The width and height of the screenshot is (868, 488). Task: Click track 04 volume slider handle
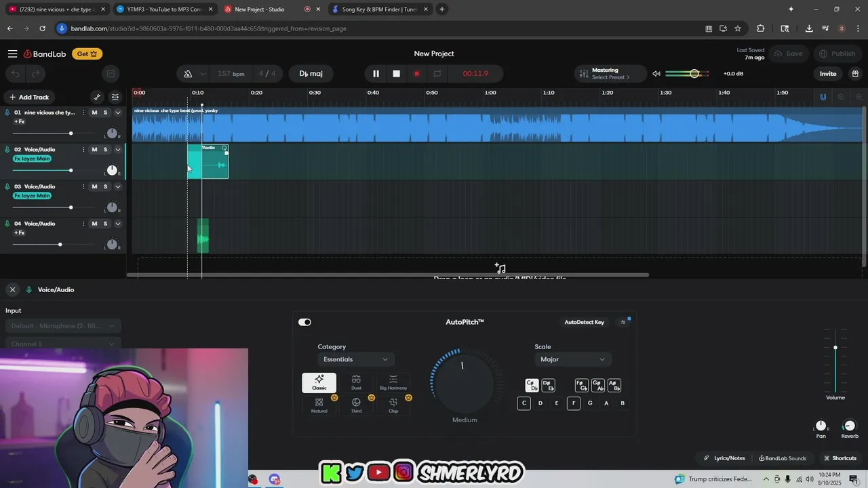coord(60,244)
